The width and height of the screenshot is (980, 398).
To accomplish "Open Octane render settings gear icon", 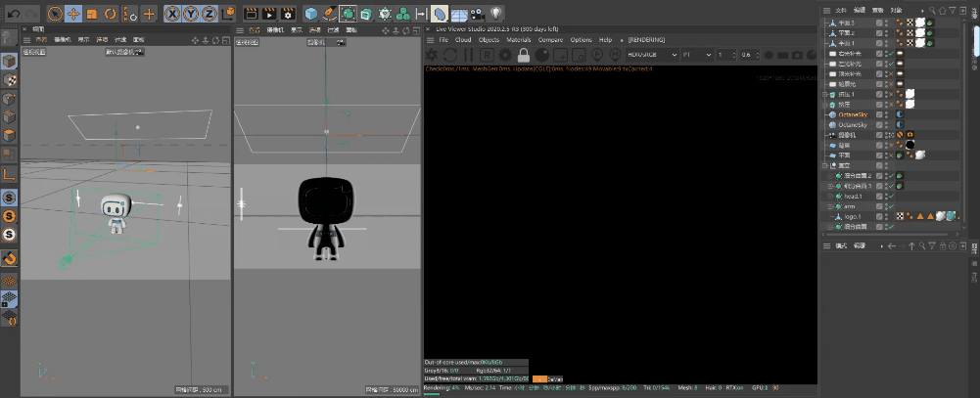I will click(504, 55).
